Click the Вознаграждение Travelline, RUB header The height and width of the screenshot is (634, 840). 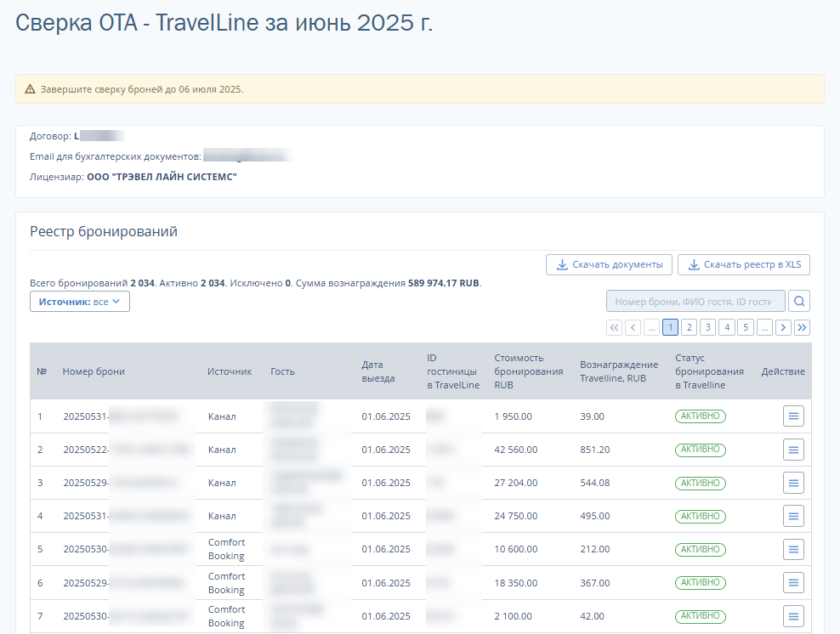(619, 371)
